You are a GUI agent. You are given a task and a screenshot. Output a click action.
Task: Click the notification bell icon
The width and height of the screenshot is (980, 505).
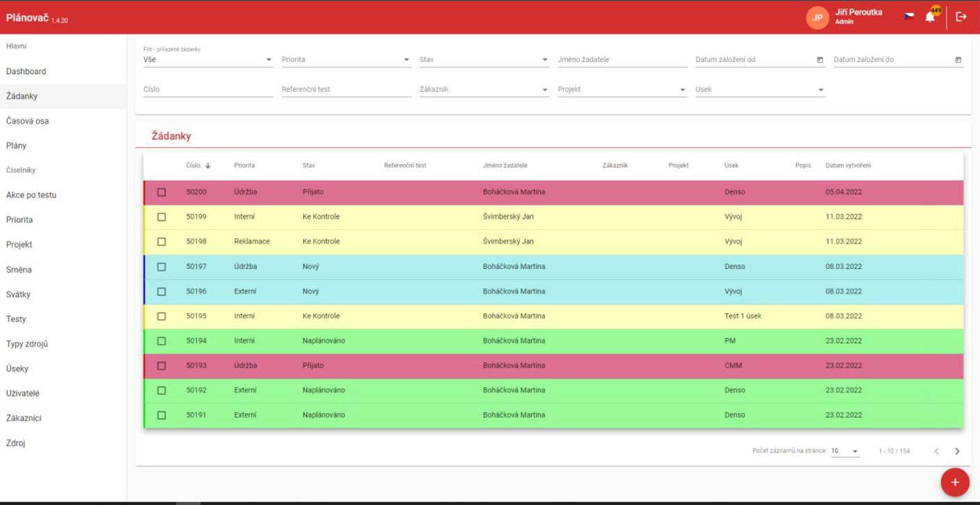click(x=930, y=17)
